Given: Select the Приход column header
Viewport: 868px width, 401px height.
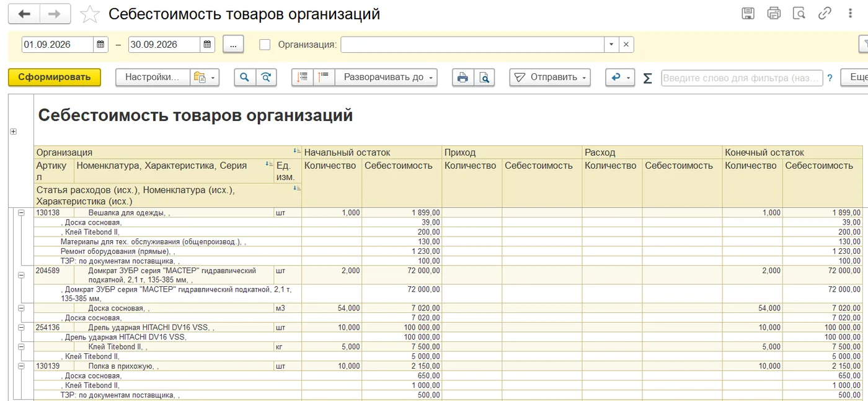Looking at the screenshot, I should (x=511, y=152).
